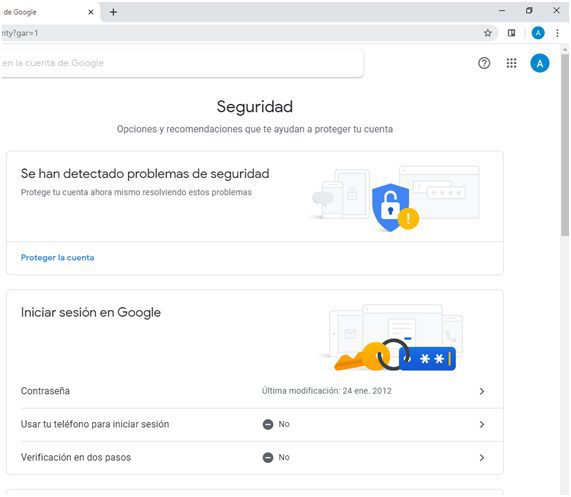Viewport: 571px width, 497px height.
Task: Expand the Contraseña row chevron
Action: (x=482, y=391)
